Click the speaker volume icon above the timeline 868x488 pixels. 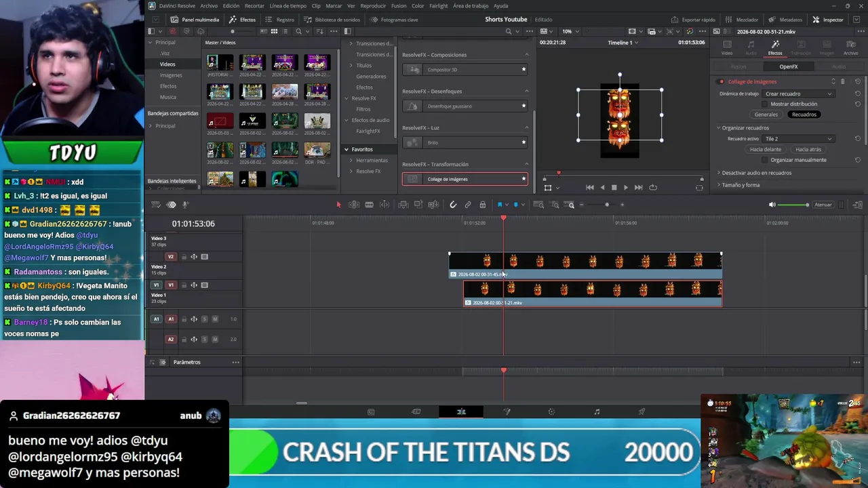tap(772, 205)
